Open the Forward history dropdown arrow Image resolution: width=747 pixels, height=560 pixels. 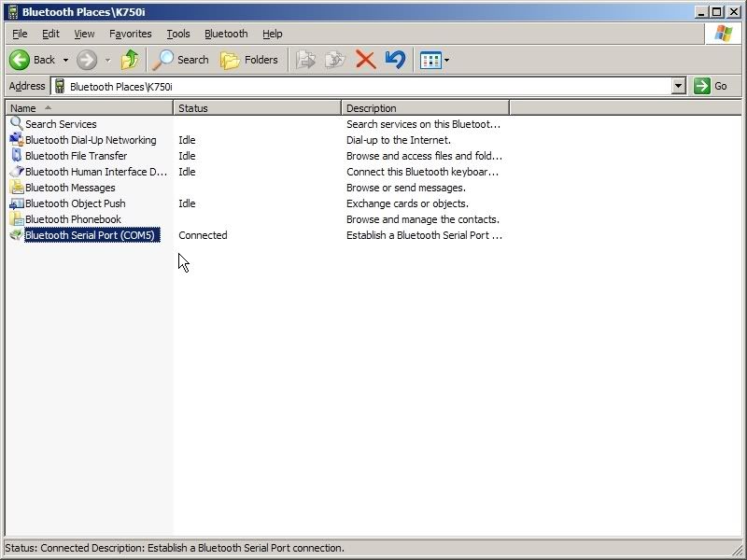tap(107, 61)
